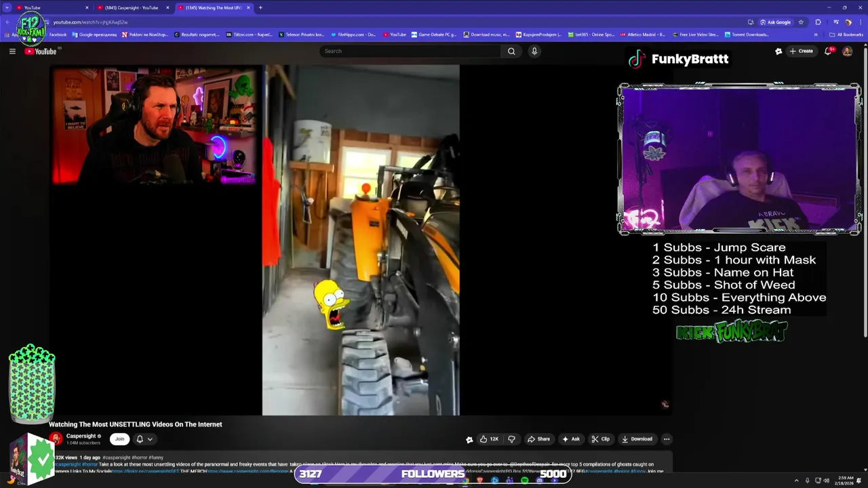Viewport: 868px width, 488px height.
Task: Create a Clip with scissors button
Action: pyautogui.click(x=600, y=439)
